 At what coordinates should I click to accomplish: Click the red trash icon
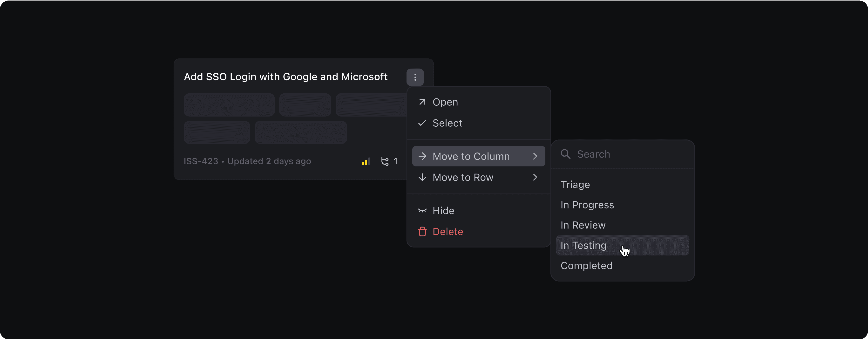[422, 232]
